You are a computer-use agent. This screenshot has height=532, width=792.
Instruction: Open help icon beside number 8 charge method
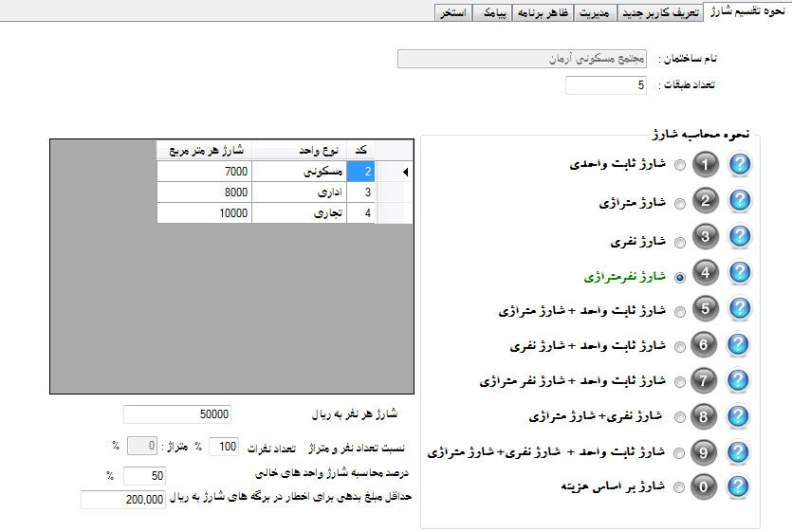(738, 415)
